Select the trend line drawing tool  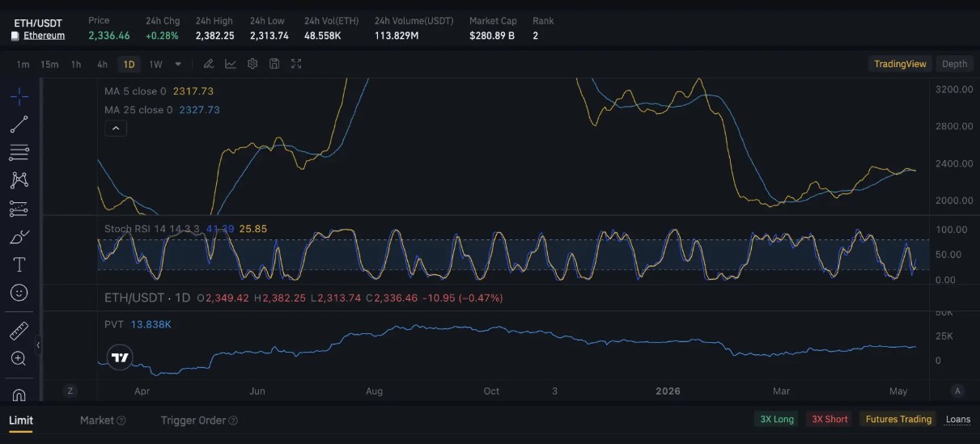pos(19,124)
